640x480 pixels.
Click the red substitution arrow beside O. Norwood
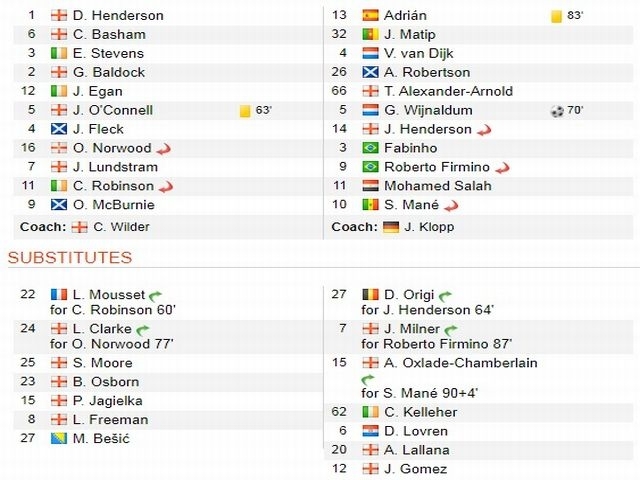pyautogui.click(x=164, y=149)
